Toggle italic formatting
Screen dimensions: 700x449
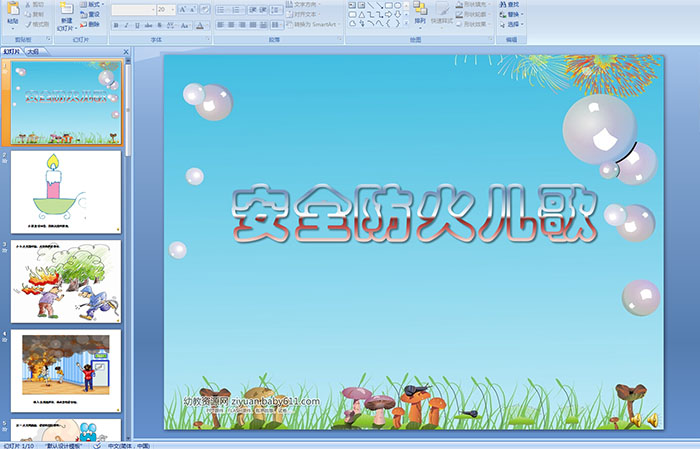[x=126, y=25]
